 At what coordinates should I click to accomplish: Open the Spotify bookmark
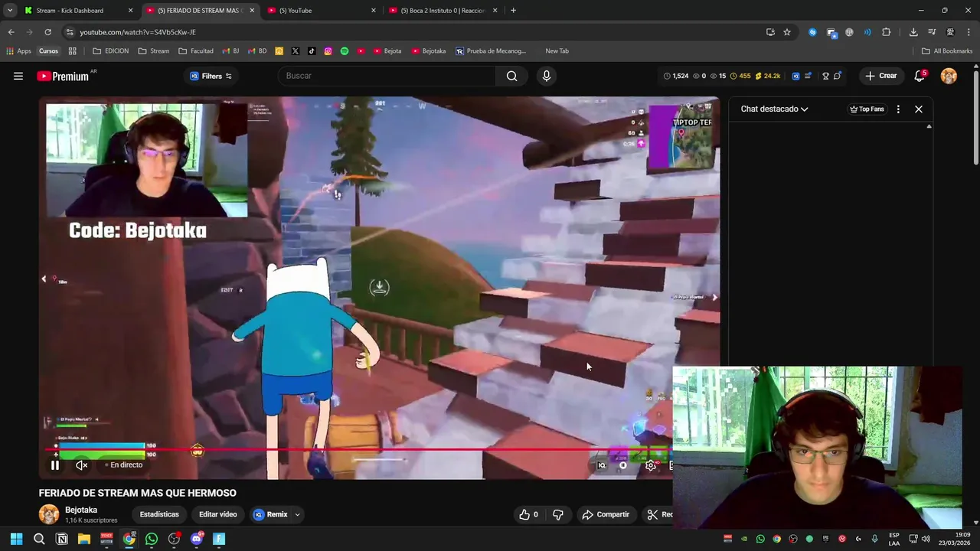(345, 51)
